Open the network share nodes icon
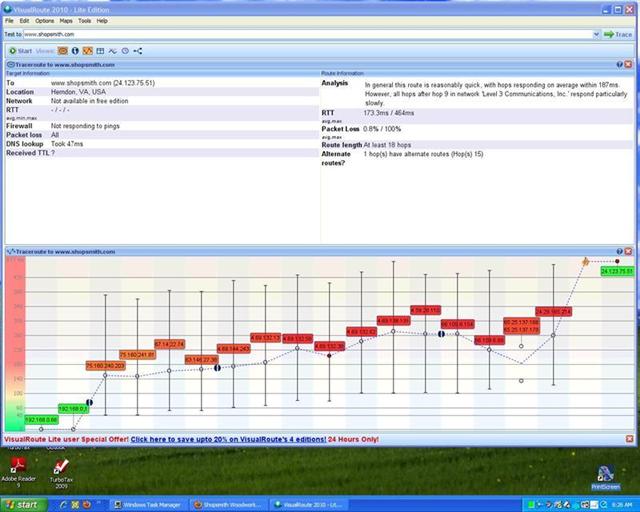Viewport: 640px width, 512px height. 138,51
